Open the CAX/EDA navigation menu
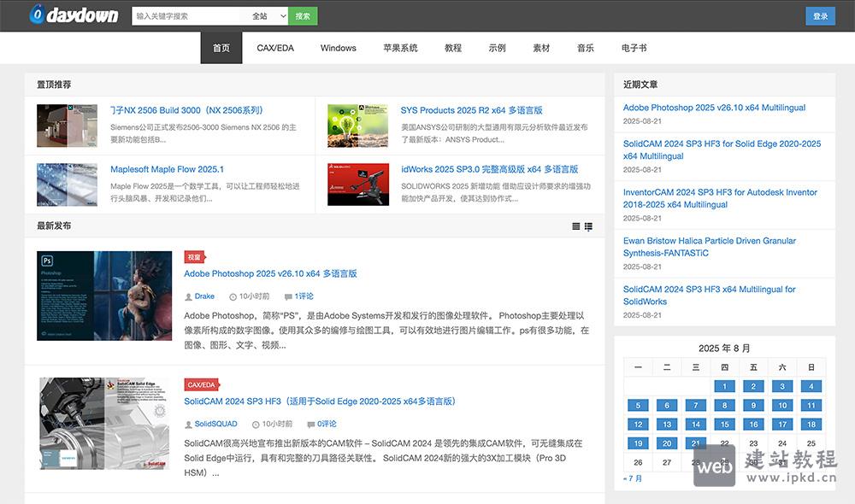Screen dimensions: 855x504 point(275,48)
